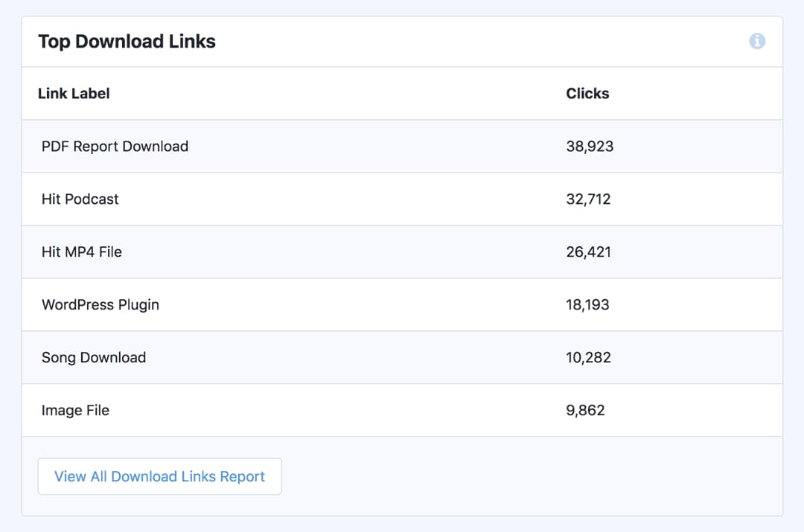The width and height of the screenshot is (804, 532).
Task: Sort by the Clicks column header
Action: [x=587, y=93]
